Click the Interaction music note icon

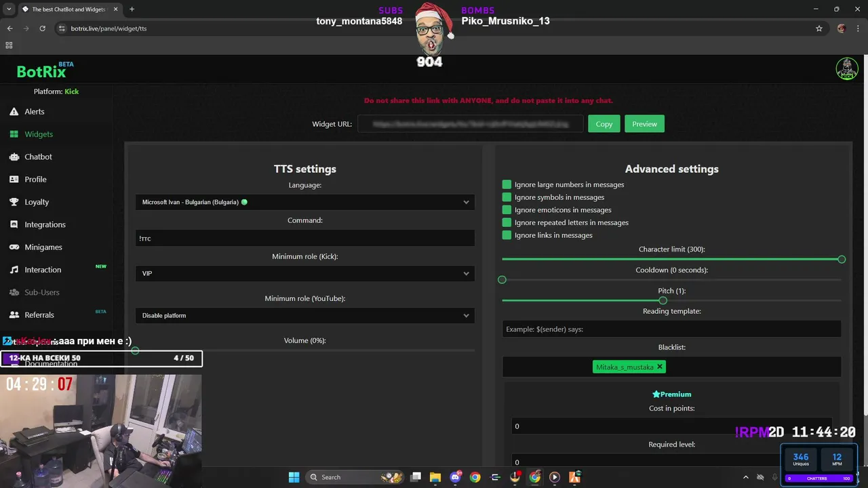(14, 270)
